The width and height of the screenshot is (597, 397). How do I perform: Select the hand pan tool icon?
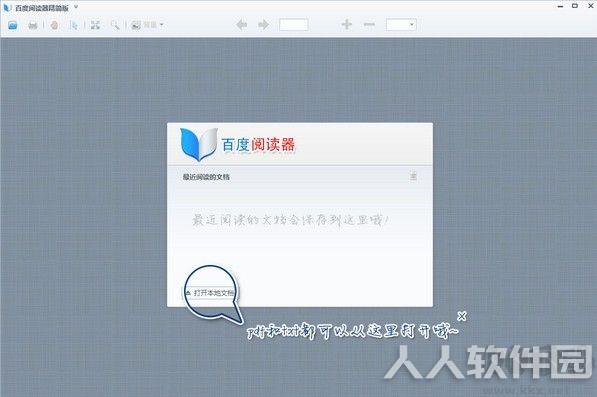[54, 26]
